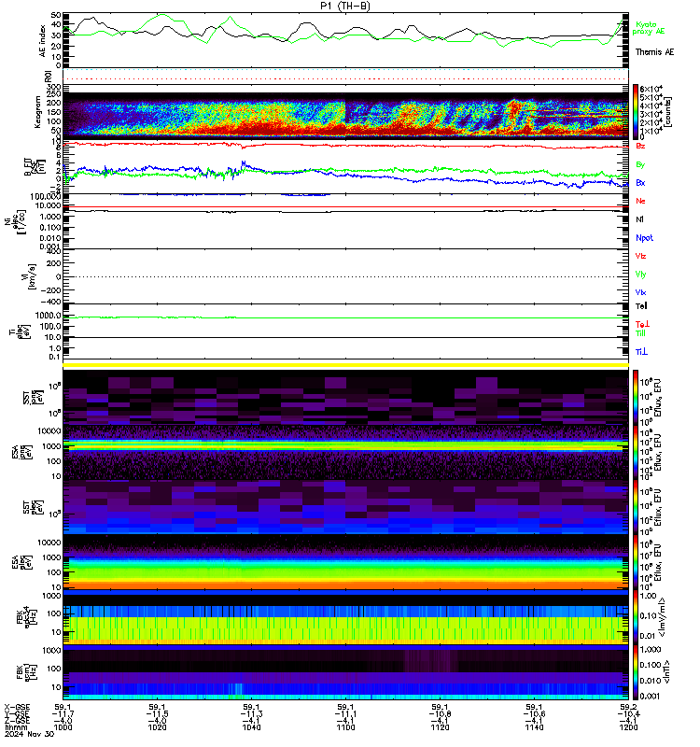This screenshot has width=700, height=747.
Task: Click the 1040 time tick label
Action: [x=251, y=727]
